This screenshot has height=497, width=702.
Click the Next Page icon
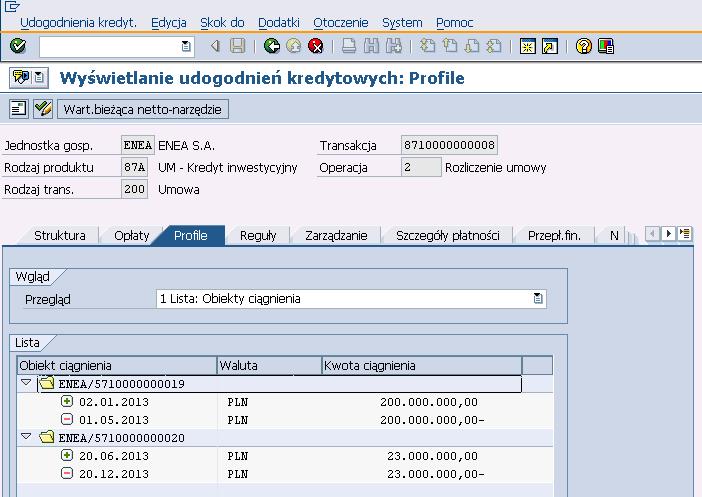pos(472,46)
